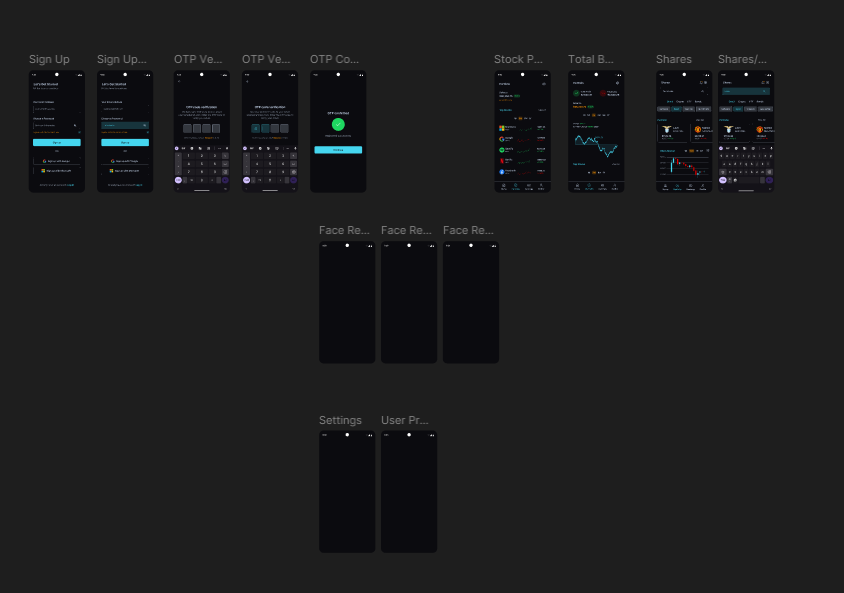Image resolution: width=844 pixels, height=593 pixels.
Task: Click the empty Settings phone frame
Action: 347,492
